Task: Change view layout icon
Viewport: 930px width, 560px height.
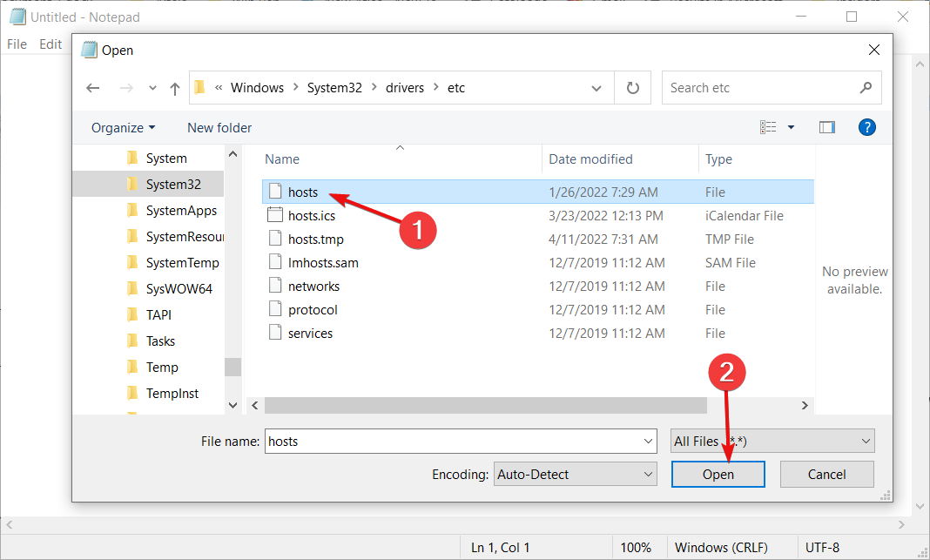Action: pyautogui.click(x=768, y=127)
